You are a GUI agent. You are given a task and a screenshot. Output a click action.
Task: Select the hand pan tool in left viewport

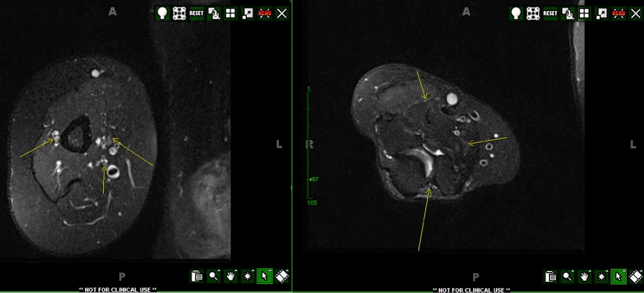point(231,276)
